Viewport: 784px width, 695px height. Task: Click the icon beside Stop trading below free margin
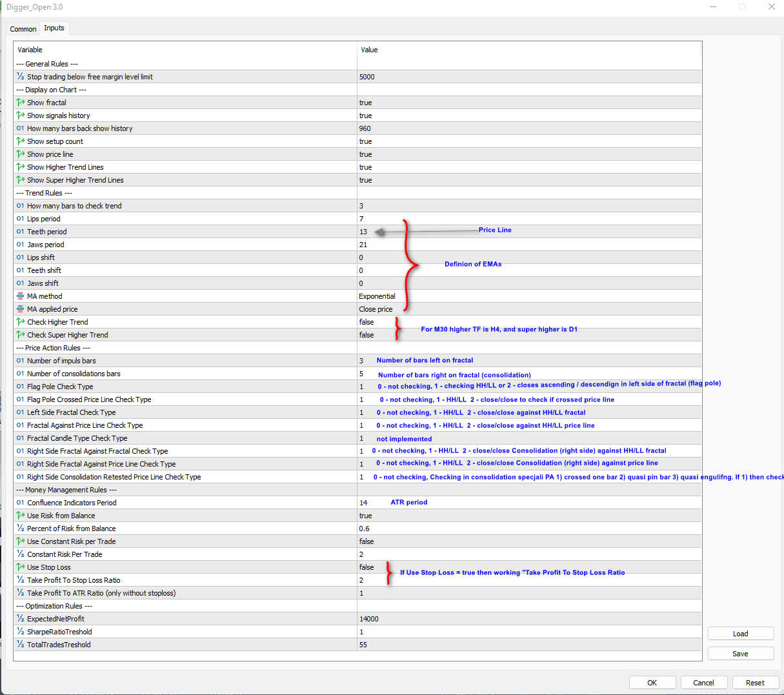tap(21, 77)
